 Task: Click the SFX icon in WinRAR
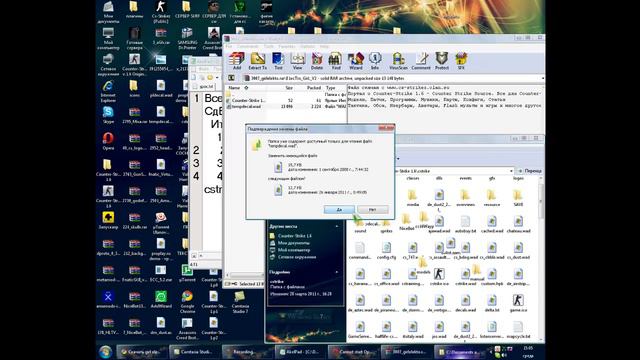pyautogui.click(x=461, y=61)
